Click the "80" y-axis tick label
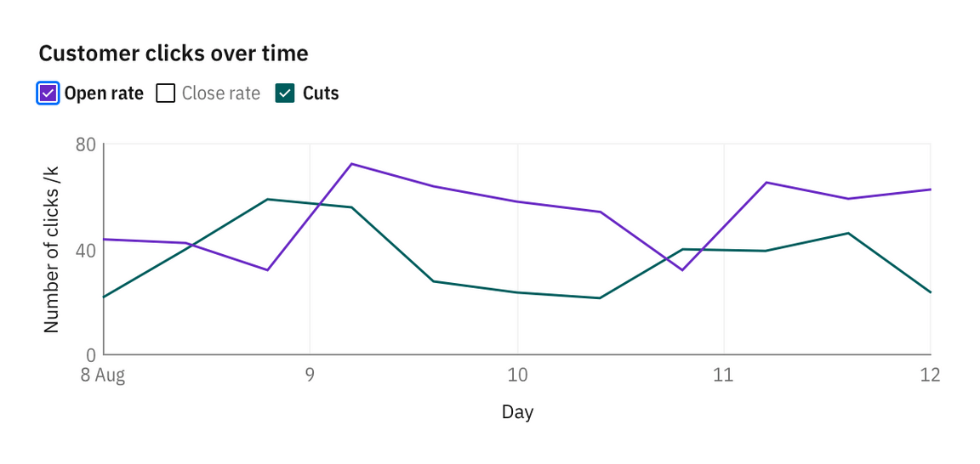This screenshot has width=980, height=464. click(85, 144)
